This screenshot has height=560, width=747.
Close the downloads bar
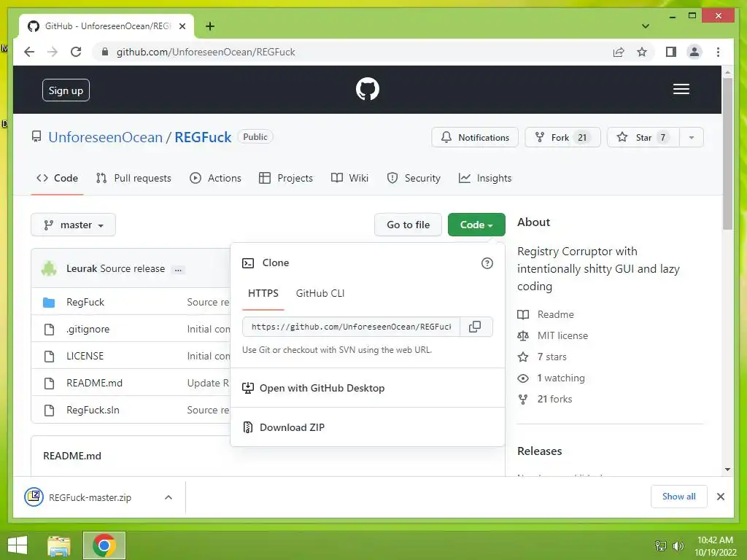click(x=720, y=497)
